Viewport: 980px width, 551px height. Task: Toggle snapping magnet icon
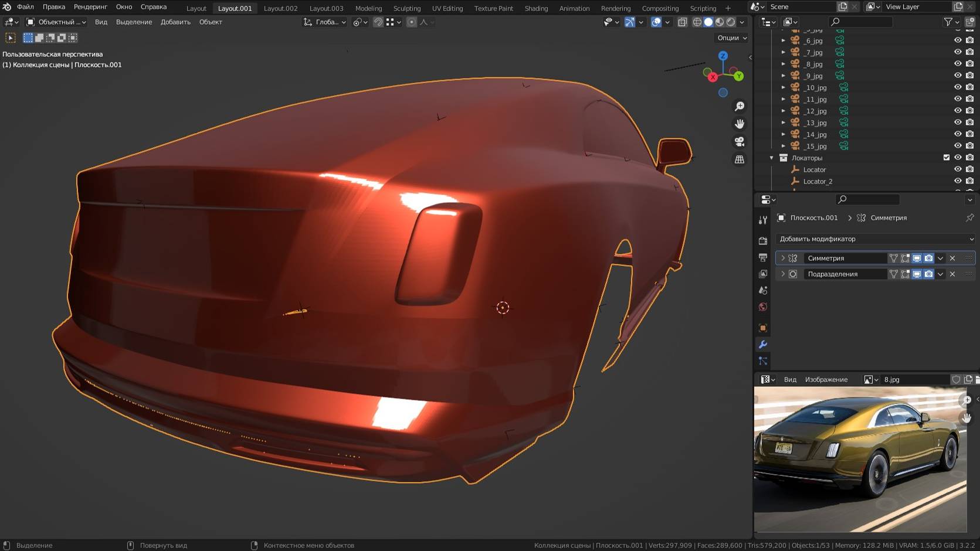pyautogui.click(x=378, y=22)
